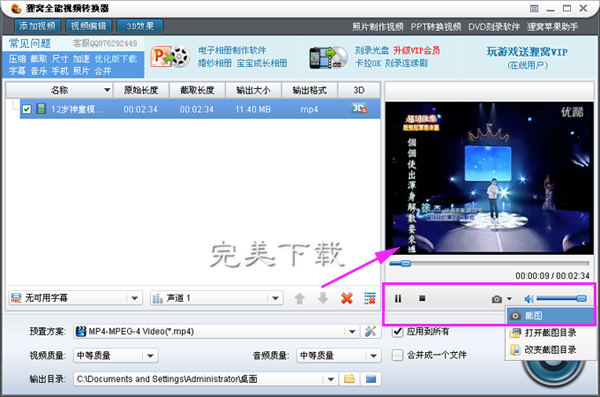The height and width of the screenshot is (397, 600).
Task: Click the red 升级VIP会员 link
Action: point(416,50)
